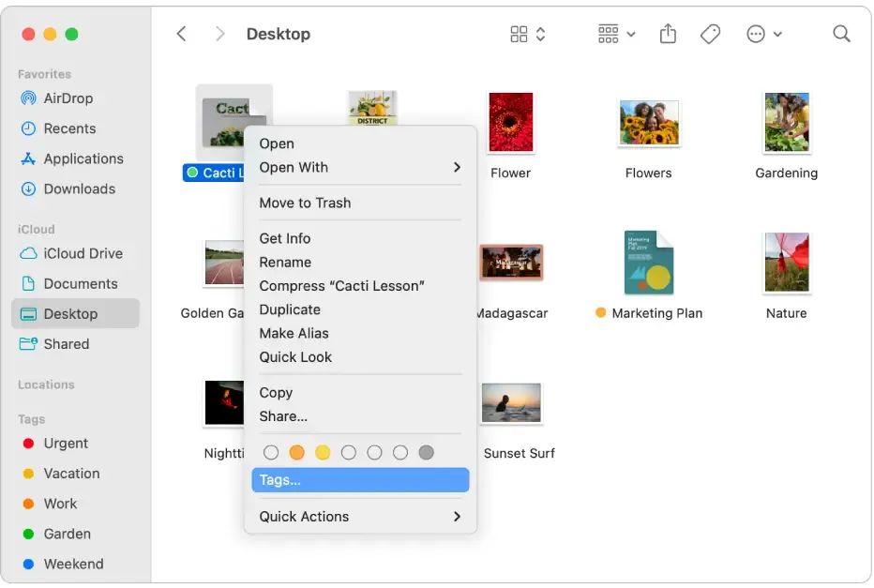Apply the orange tag color circle

point(297,453)
